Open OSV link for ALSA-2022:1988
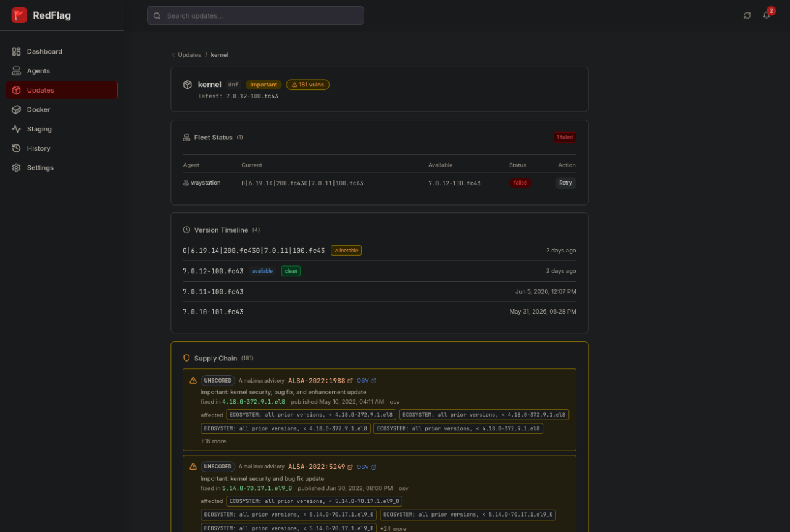 [x=367, y=381]
